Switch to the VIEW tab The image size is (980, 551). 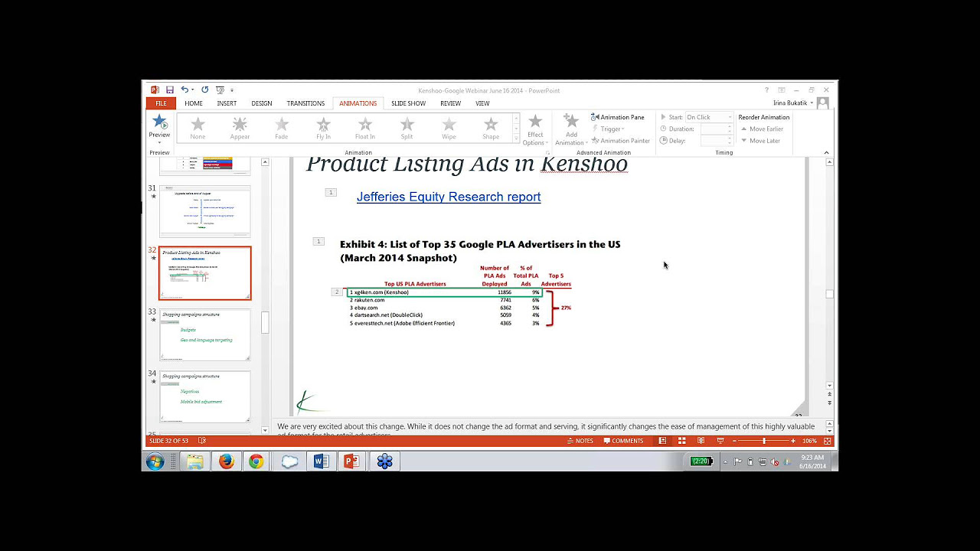482,103
